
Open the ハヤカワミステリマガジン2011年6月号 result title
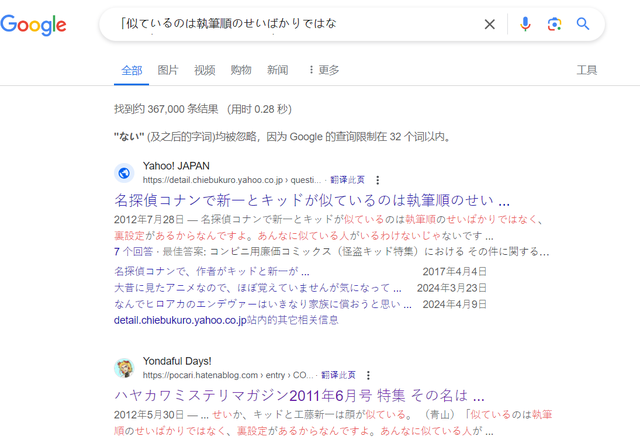click(299, 396)
